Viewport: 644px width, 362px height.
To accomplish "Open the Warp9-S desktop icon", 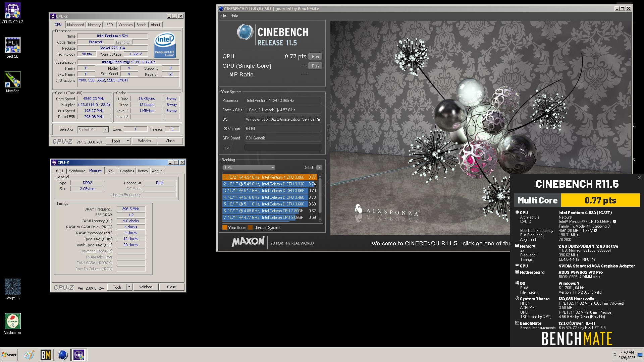I will coord(12,289).
